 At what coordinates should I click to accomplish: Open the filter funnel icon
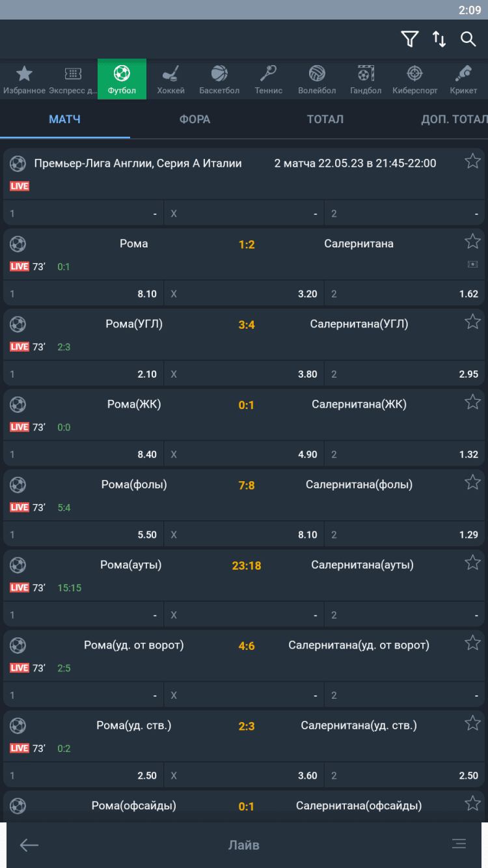coord(409,39)
